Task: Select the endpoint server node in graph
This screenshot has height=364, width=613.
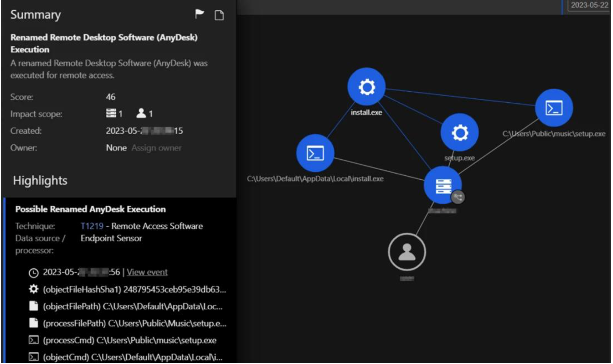Action: pos(443,186)
